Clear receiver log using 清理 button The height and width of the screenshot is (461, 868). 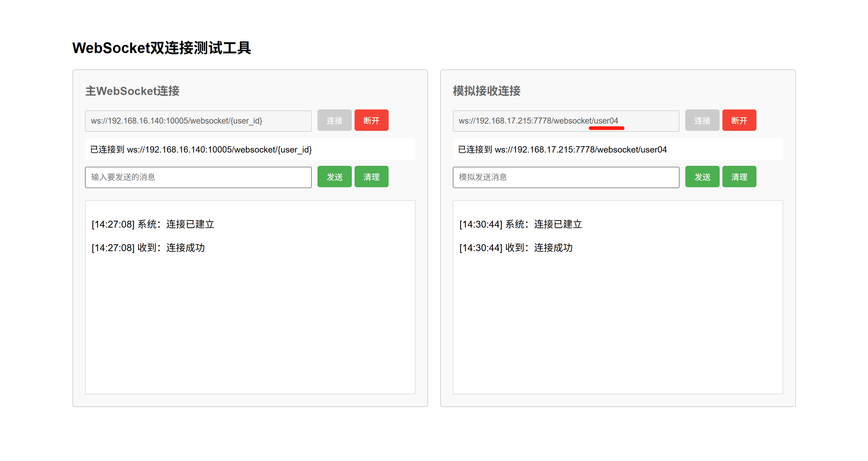click(x=739, y=177)
